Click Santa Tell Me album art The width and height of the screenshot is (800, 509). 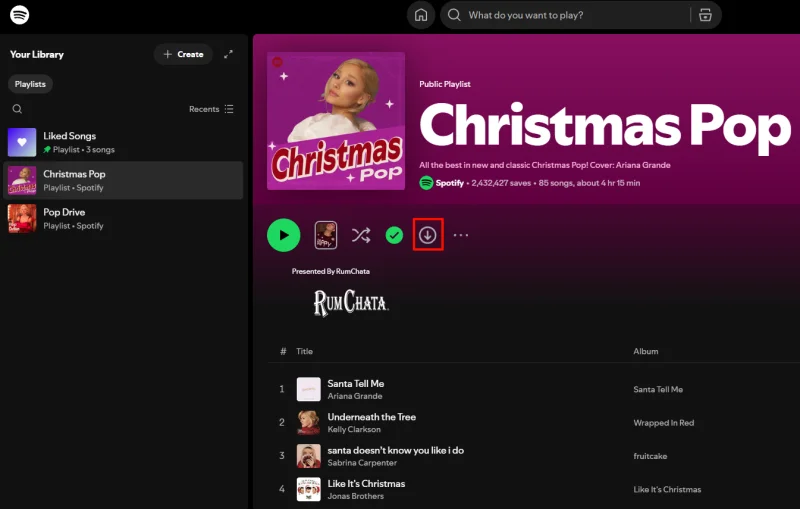pos(309,390)
